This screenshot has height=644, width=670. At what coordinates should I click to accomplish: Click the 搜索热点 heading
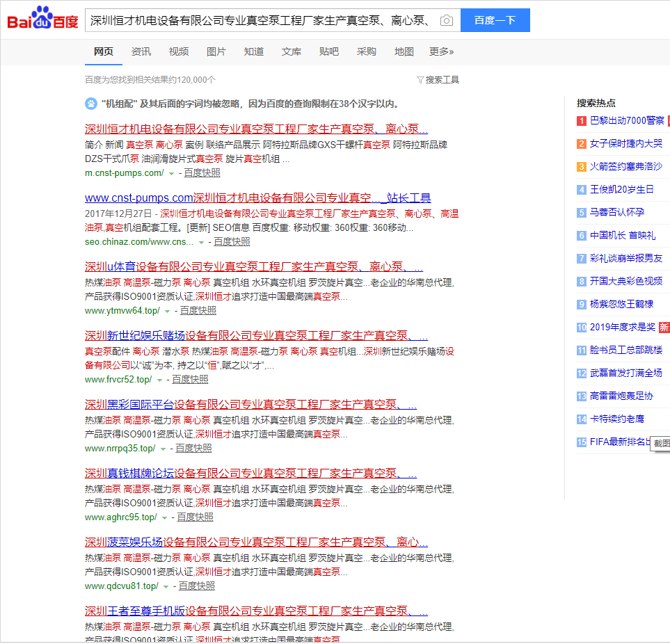pyautogui.click(x=596, y=103)
